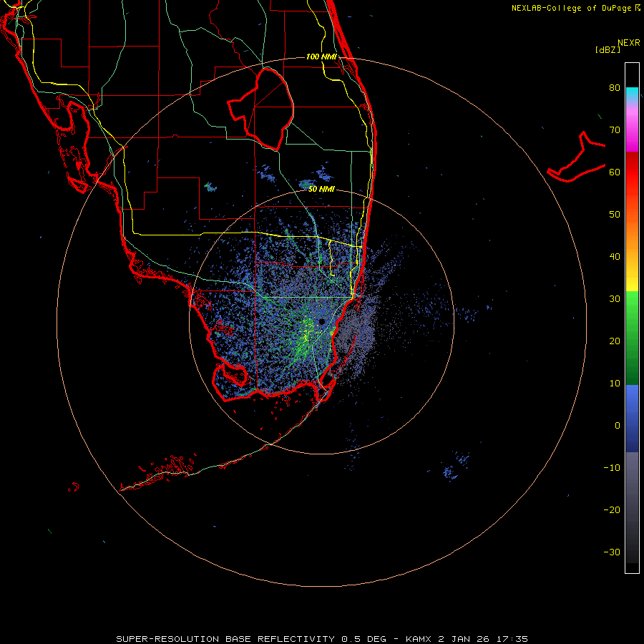
Task: Click the 60 value on dBZ scale
Action: coord(615,172)
